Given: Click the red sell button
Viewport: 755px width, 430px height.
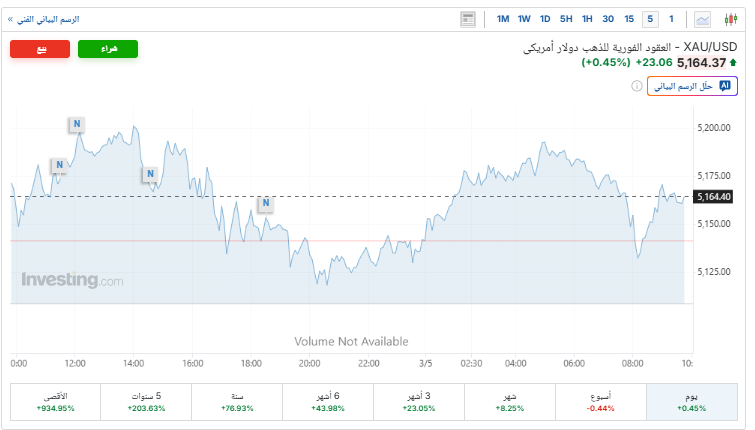Looking at the screenshot, I should [40, 49].
